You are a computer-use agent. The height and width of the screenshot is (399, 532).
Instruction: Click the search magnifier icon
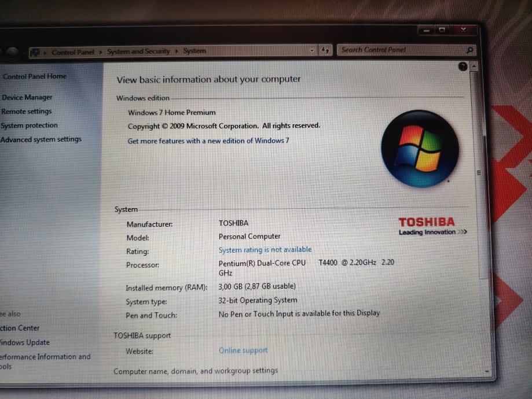(469, 50)
